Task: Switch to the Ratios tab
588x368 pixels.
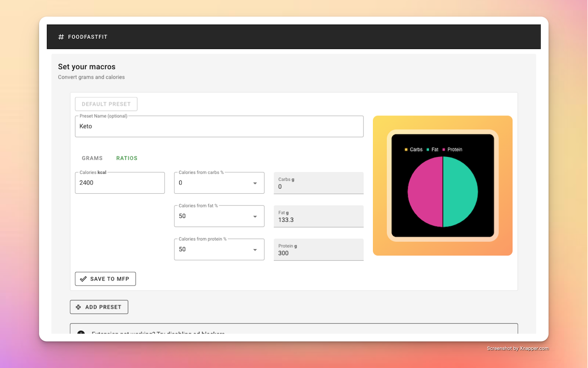Action: coord(127,158)
